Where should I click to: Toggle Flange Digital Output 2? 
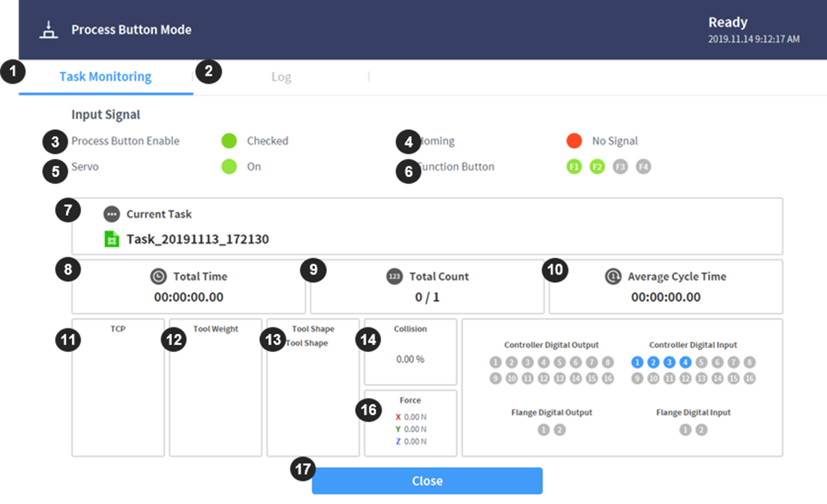[560, 430]
